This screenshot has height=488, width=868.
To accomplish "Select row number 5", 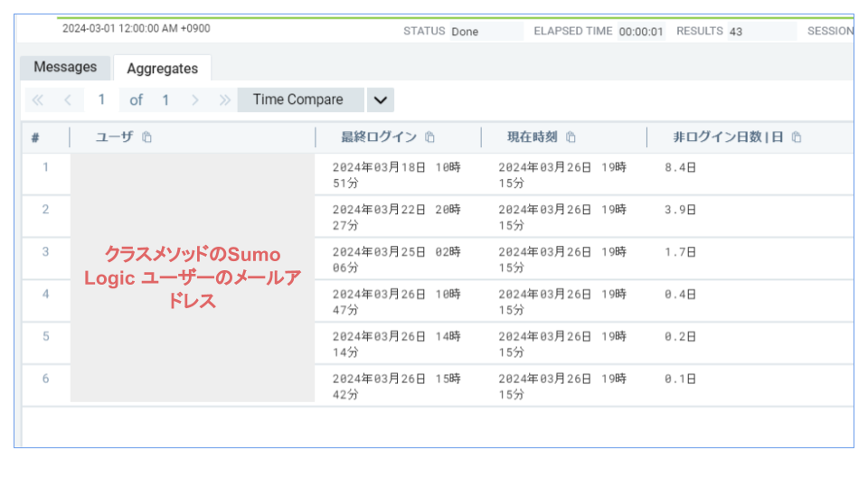I will 45,336.
